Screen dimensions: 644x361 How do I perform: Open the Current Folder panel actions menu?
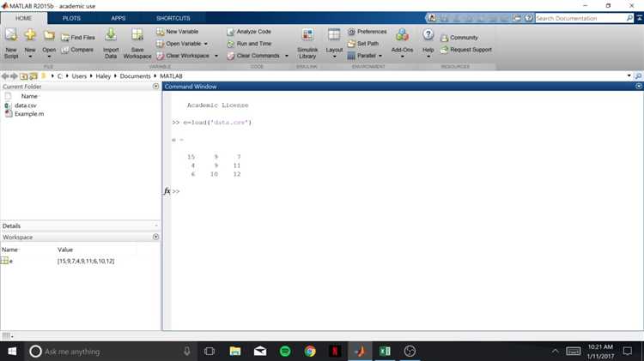(x=155, y=87)
